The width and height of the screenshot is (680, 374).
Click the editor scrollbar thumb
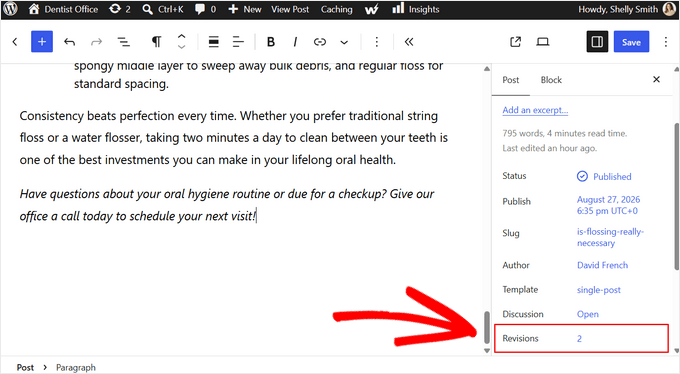[x=487, y=328]
